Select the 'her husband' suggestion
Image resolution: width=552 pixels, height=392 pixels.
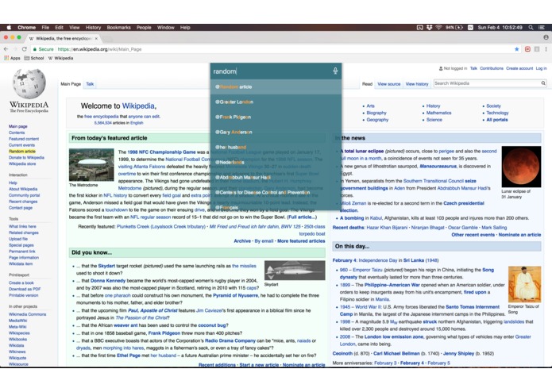tap(276, 147)
